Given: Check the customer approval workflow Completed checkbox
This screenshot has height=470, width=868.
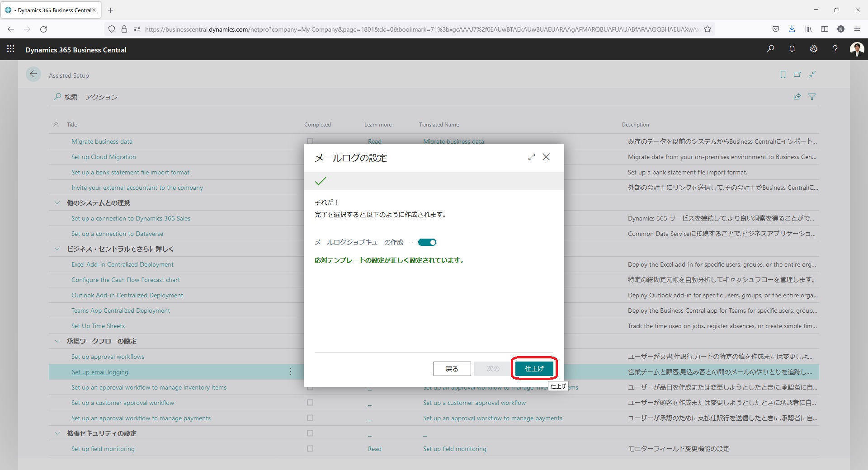Looking at the screenshot, I should point(310,403).
